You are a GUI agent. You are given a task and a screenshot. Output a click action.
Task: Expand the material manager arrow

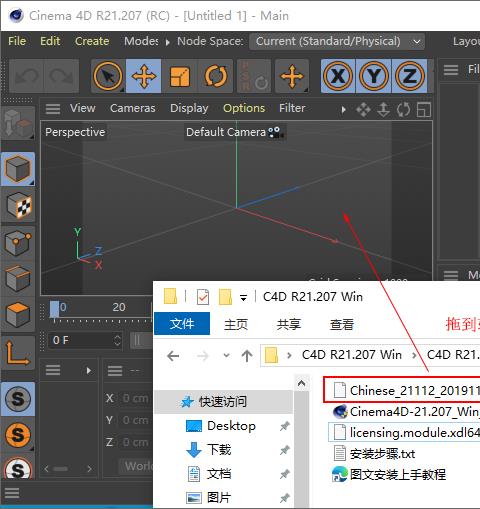[x=89, y=371]
